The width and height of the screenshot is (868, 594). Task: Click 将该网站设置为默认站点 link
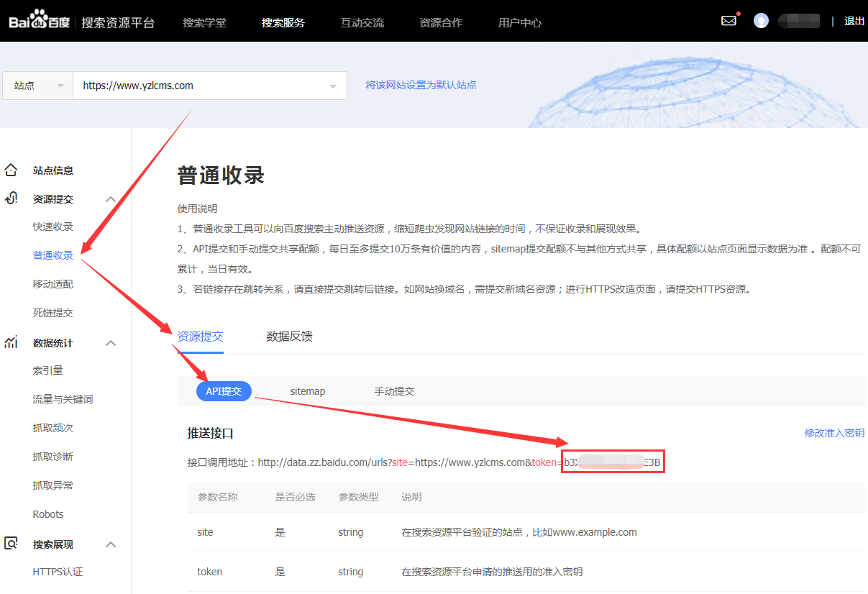point(421,85)
